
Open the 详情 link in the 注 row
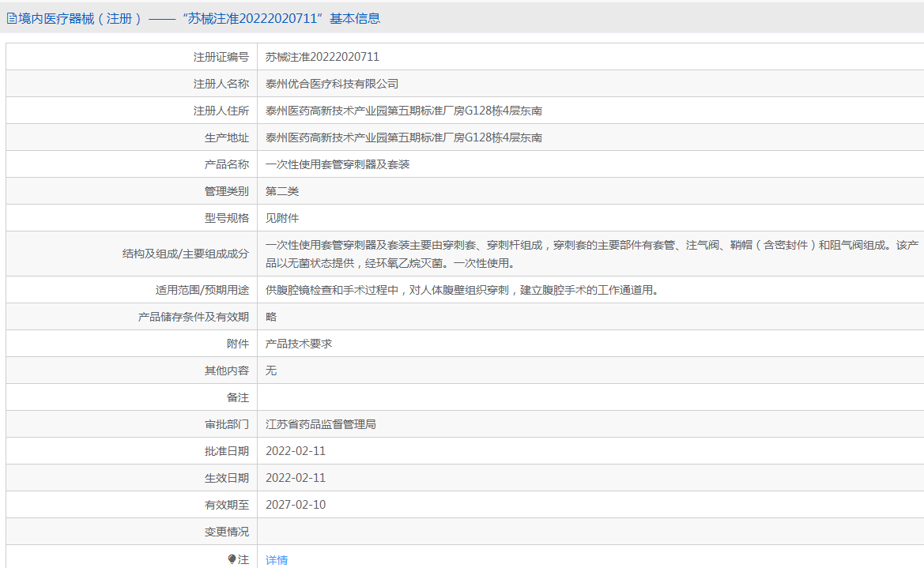(277, 560)
